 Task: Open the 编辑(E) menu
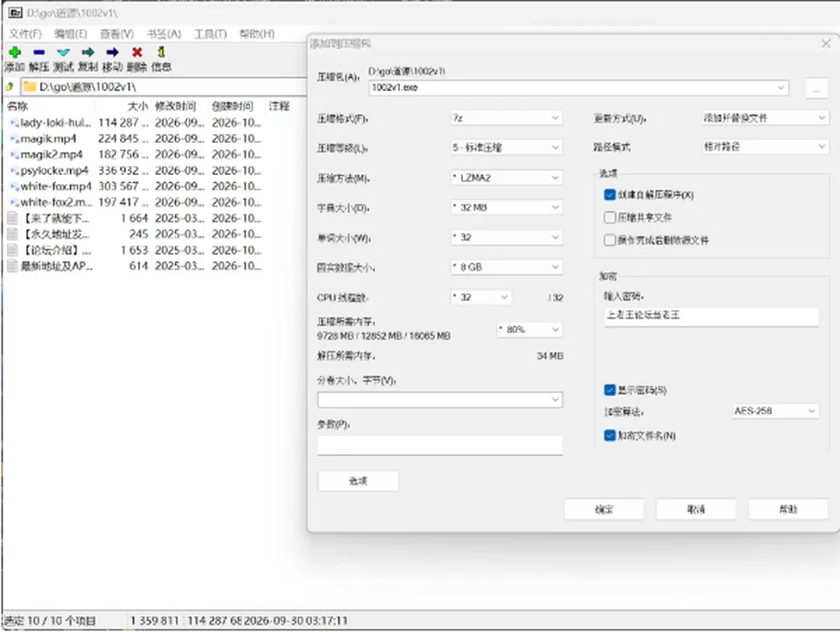(71, 34)
